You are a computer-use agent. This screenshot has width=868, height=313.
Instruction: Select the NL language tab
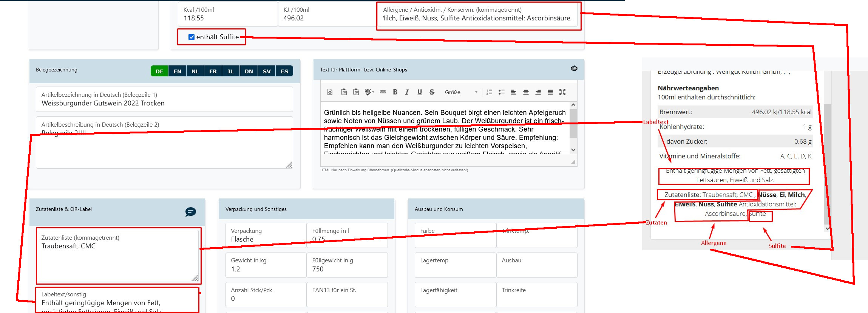coord(195,71)
